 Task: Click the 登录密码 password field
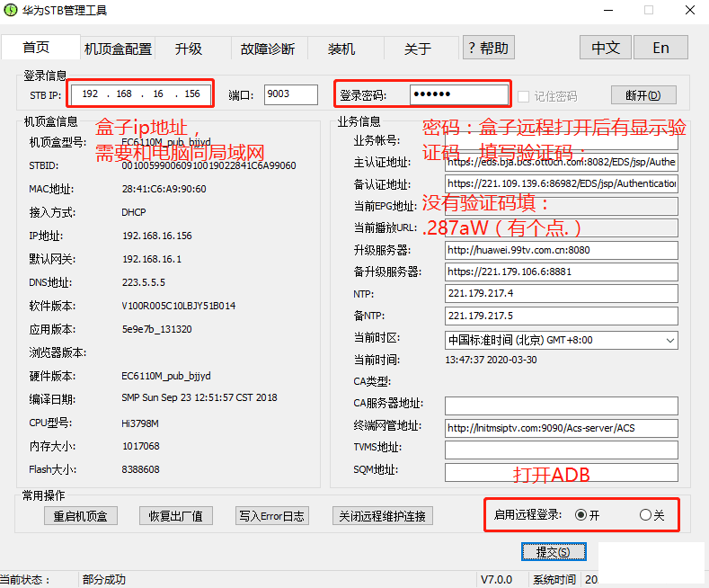458,94
